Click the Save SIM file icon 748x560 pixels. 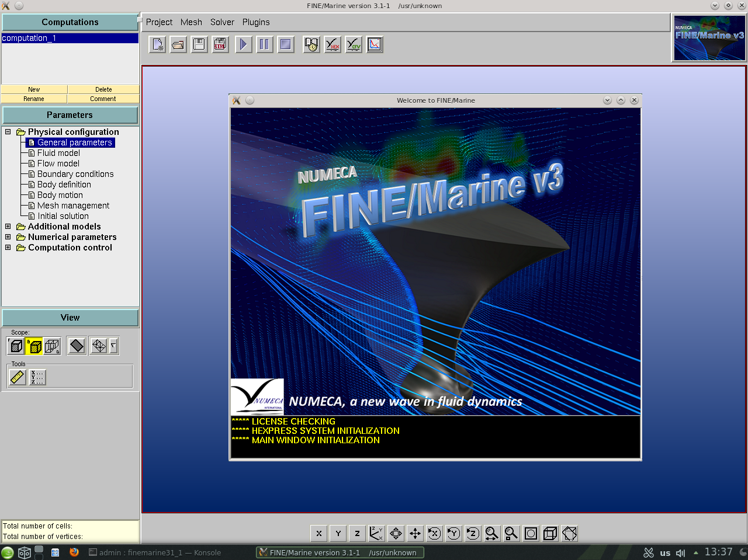coord(220,44)
